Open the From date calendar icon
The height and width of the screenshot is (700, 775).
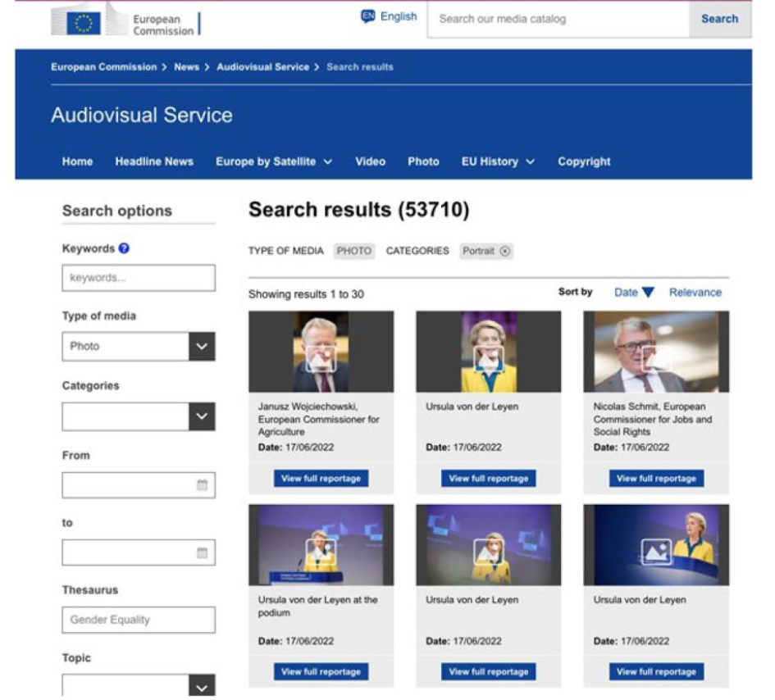[202, 485]
